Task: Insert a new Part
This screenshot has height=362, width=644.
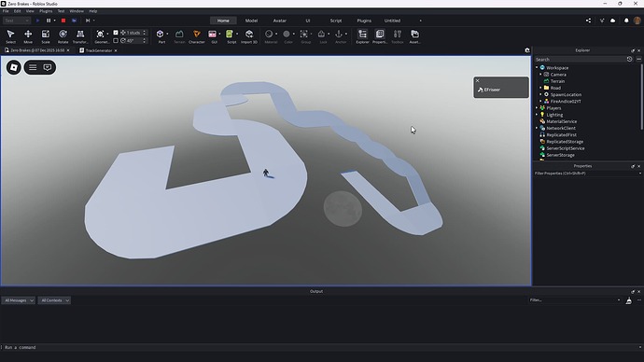Action: [161, 36]
